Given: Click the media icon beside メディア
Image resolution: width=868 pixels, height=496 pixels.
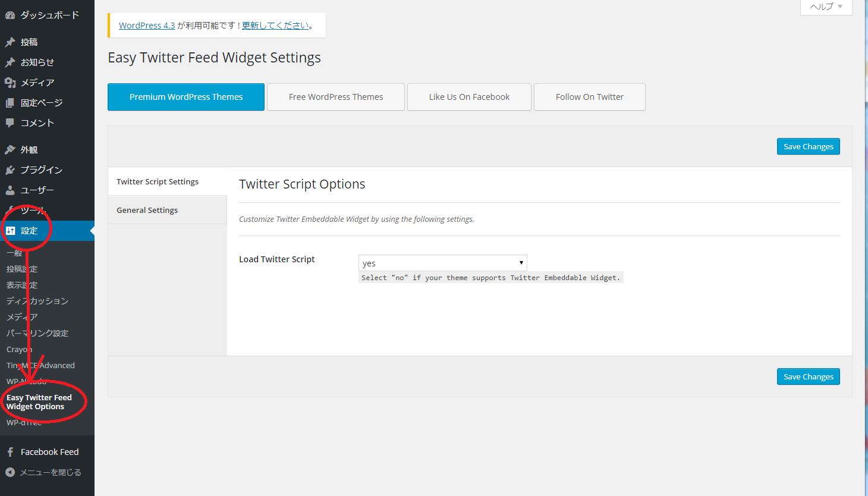Looking at the screenshot, I should pyautogui.click(x=10, y=83).
